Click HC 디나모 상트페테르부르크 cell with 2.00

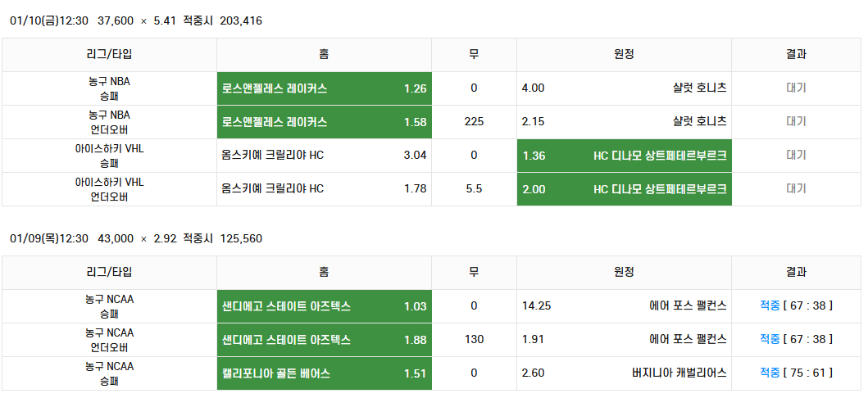[x=624, y=189]
